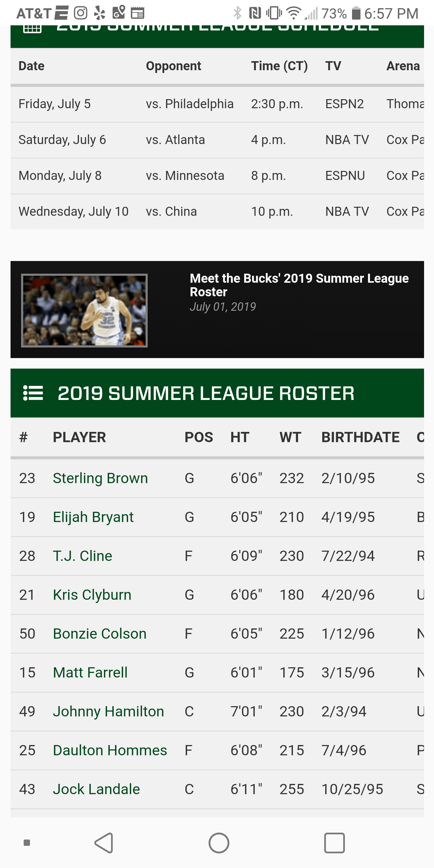Tap the Bluetooth status icon
The height and width of the screenshot is (868, 434).
(x=237, y=13)
